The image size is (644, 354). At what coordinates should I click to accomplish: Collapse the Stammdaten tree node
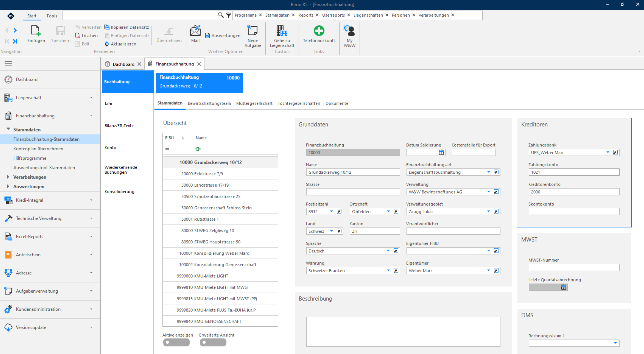tap(8, 129)
